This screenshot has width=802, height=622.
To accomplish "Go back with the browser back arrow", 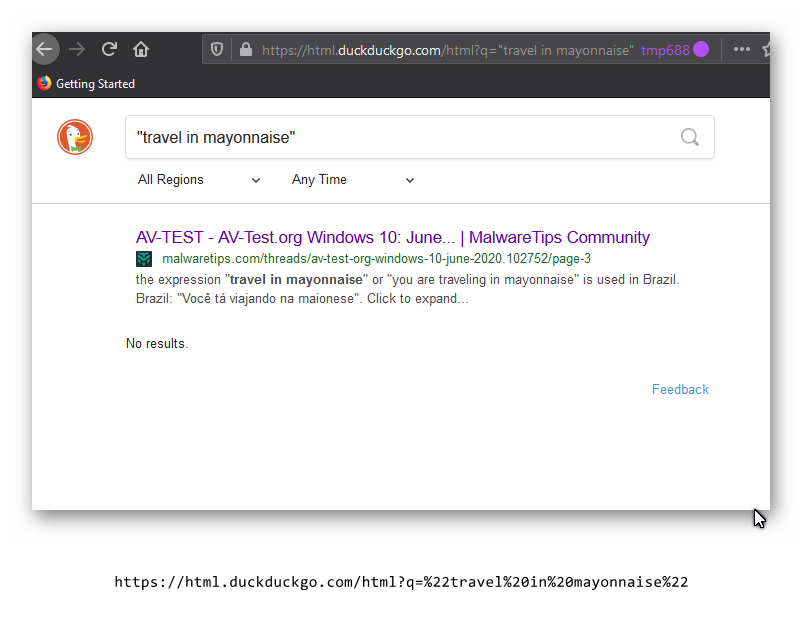I will [44, 49].
